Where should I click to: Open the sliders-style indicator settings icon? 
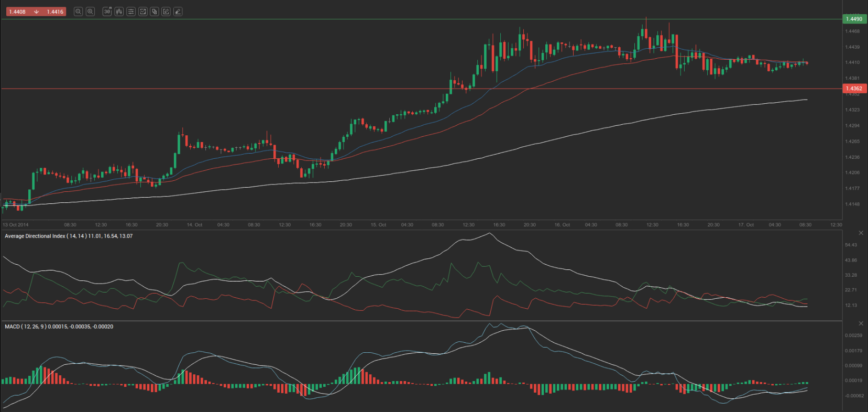point(131,12)
